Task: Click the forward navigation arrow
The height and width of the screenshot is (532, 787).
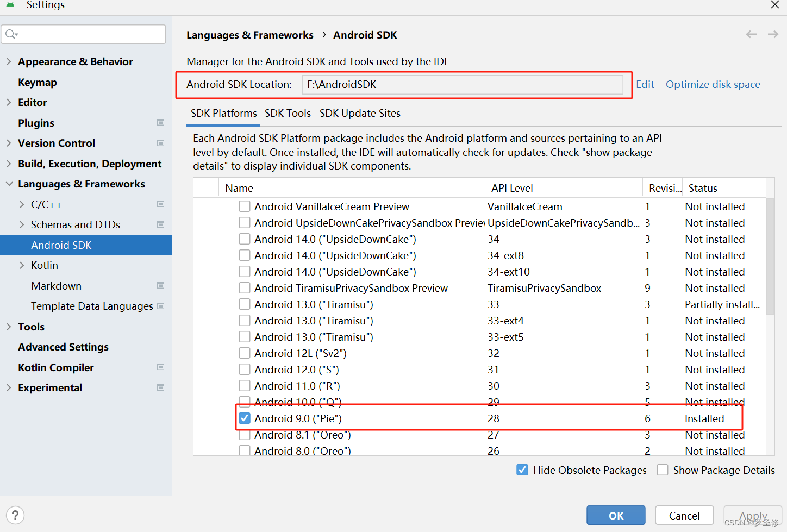Action: [773, 34]
